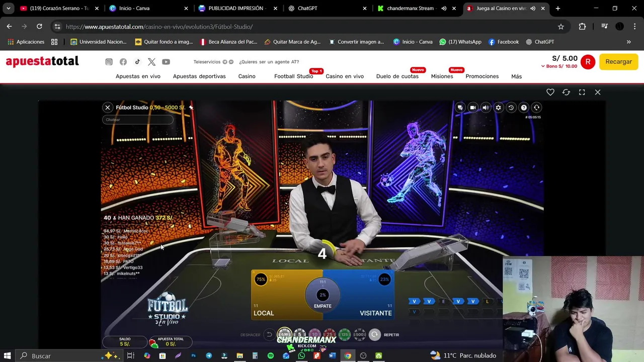Screen dimensions: 644x362
Task: Open Chrome extensions puzzle icon
Action: pos(582,27)
